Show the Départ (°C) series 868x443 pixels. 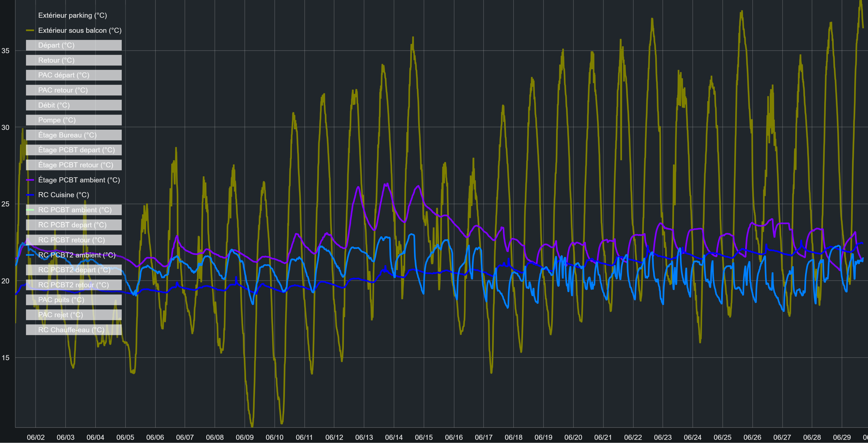tap(56, 45)
